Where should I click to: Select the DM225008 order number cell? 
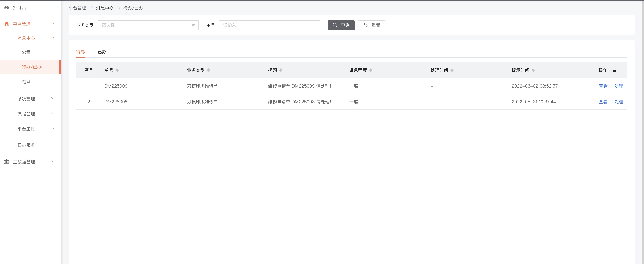[116, 102]
